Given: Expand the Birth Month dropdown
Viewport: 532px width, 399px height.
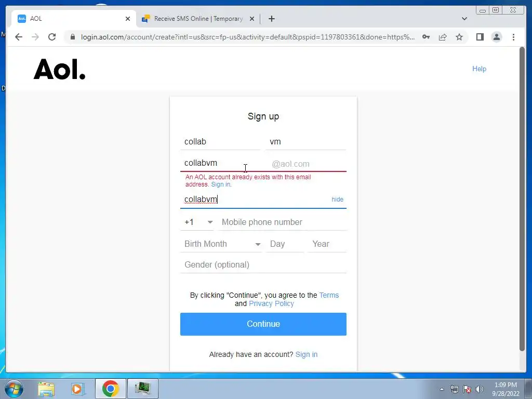Looking at the screenshot, I should 221,244.
